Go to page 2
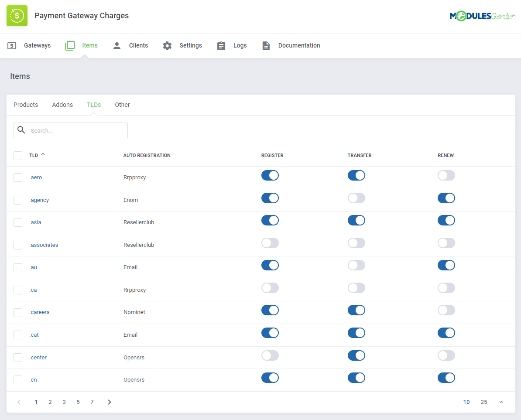This screenshot has width=521, height=420. point(50,402)
